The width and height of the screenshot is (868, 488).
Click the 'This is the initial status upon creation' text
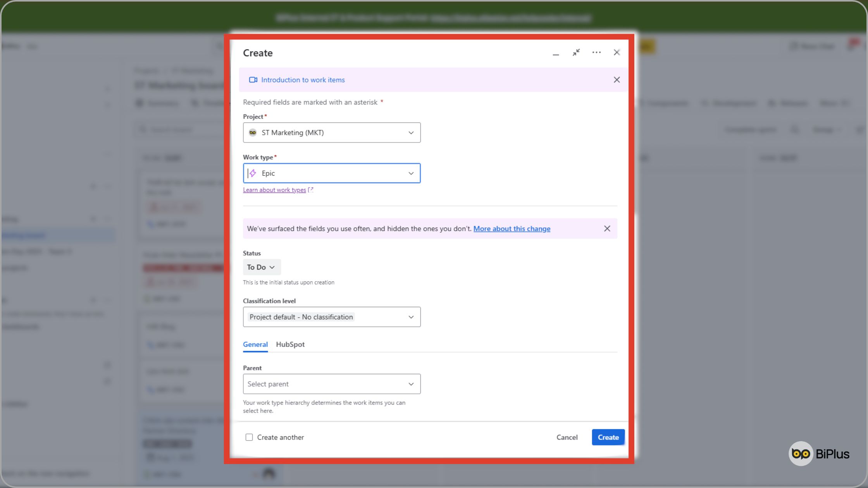point(289,282)
